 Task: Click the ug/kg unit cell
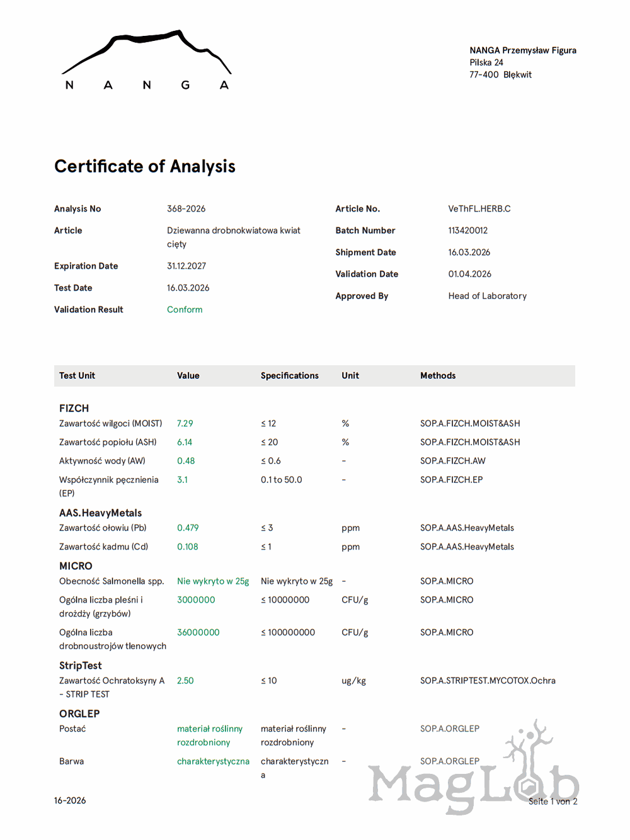click(x=353, y=681)
